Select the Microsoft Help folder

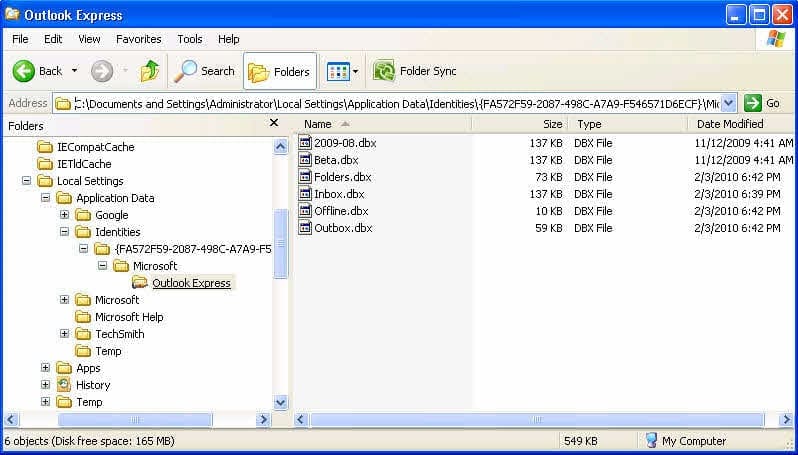[129, 317]
